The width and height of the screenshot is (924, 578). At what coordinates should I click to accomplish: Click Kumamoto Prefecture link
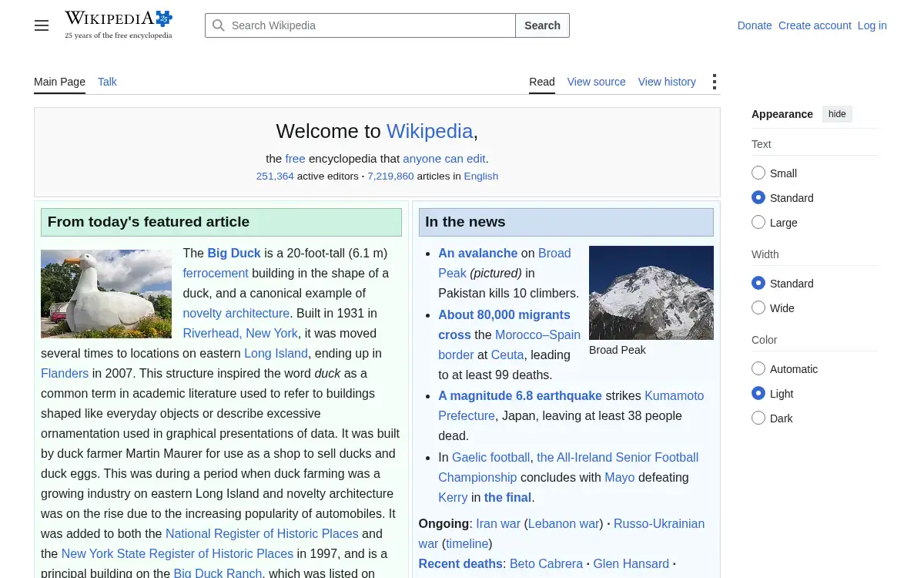pyautogui.click(x=571, y=405)
